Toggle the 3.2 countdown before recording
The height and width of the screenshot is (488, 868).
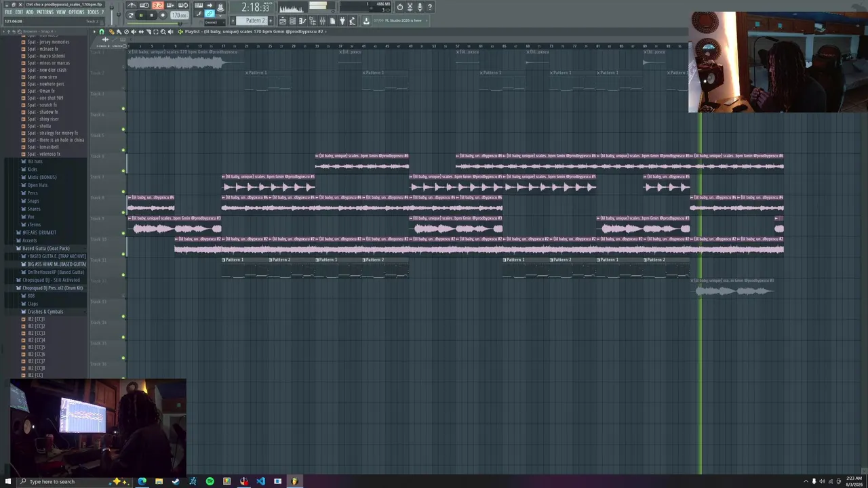point(157,6)
